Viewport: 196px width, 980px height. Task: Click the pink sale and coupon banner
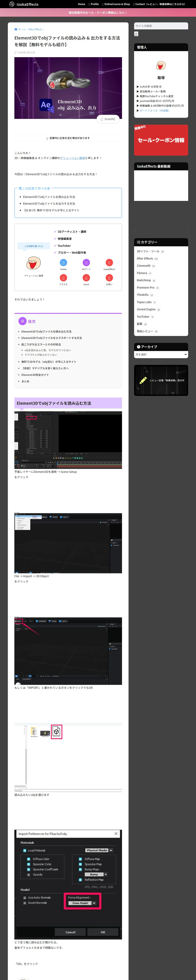[x=98, y=13]
